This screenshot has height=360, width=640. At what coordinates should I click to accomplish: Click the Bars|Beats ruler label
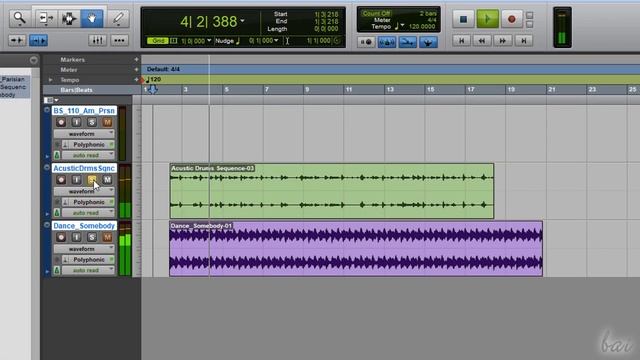point(76,90)
